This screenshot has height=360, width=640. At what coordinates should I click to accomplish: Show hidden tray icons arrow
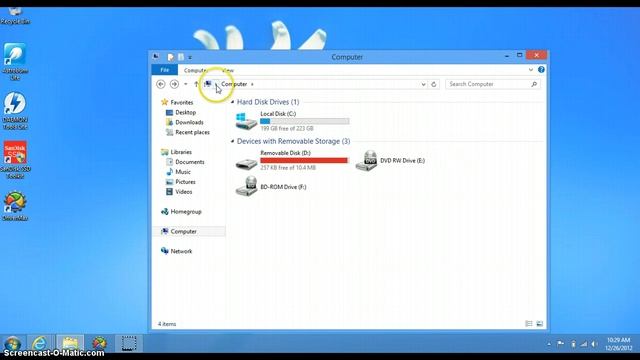tap(549, 344)
